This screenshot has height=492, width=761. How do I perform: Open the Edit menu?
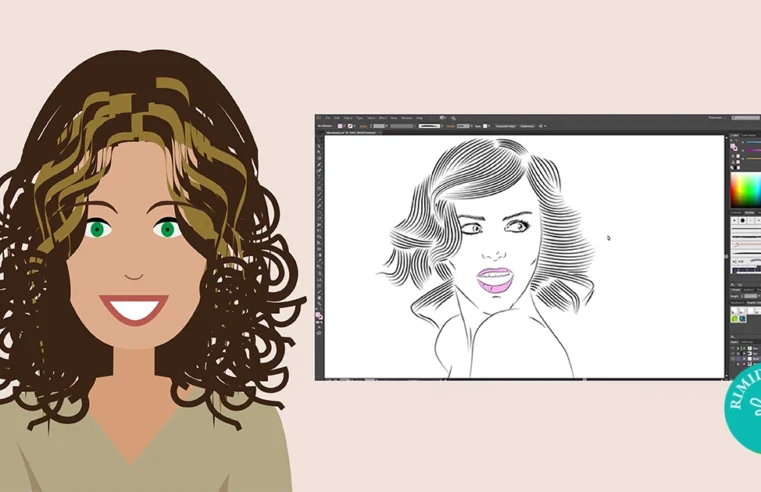click(x=337, y=118)
